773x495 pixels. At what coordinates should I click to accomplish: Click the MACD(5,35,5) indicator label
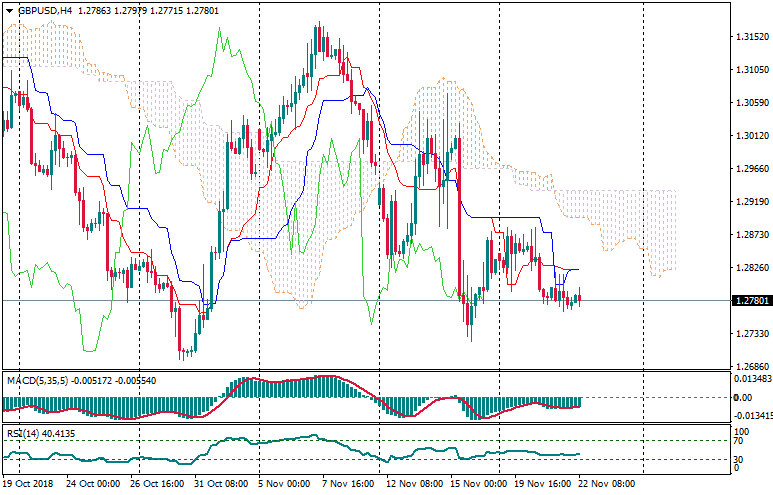click(35, 381)
